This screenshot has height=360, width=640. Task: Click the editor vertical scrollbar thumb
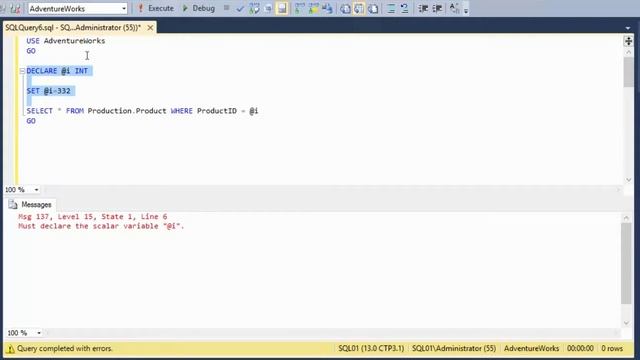point(629,72)
